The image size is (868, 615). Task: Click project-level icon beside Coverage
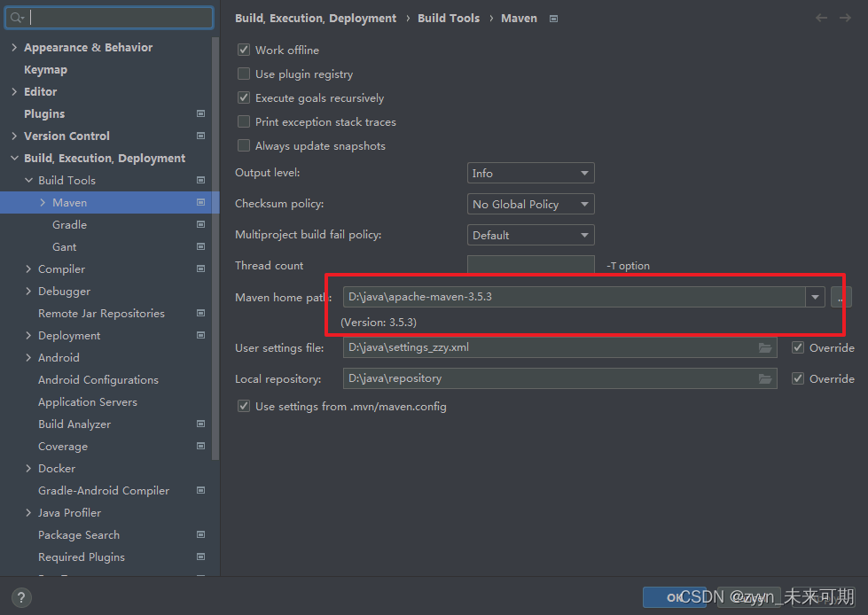201,446
